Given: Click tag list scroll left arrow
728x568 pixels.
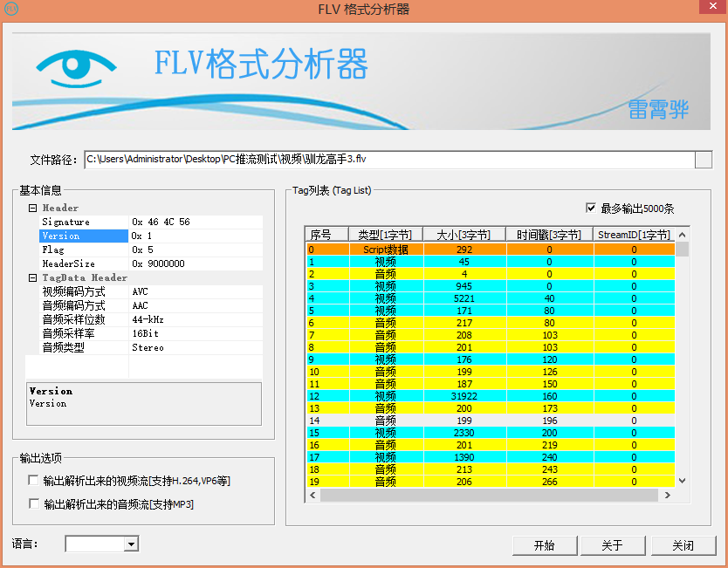Looking at the screenshot, I should [x=312, y=495].
